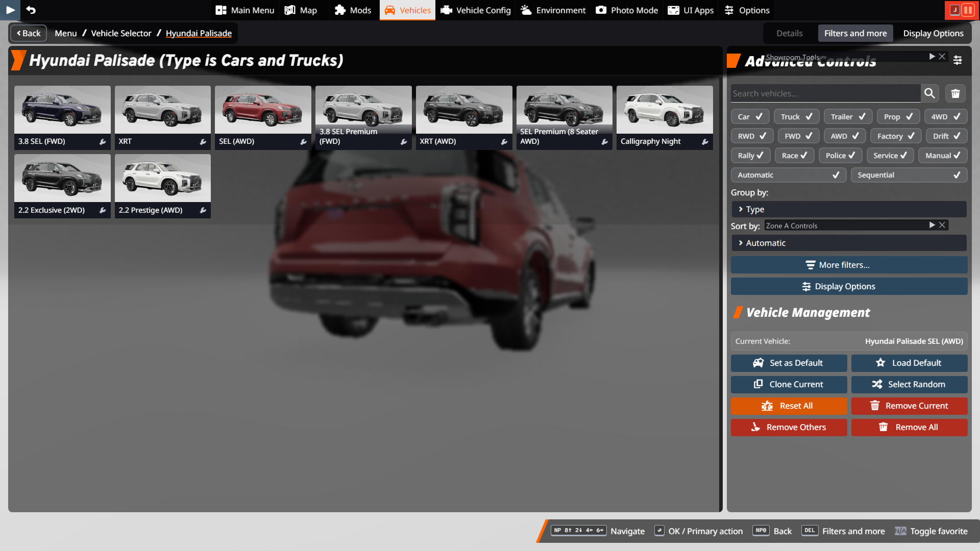Toggle the Drift filter
The height and width of the screenshot is (551, 980).
coord(946,136)
